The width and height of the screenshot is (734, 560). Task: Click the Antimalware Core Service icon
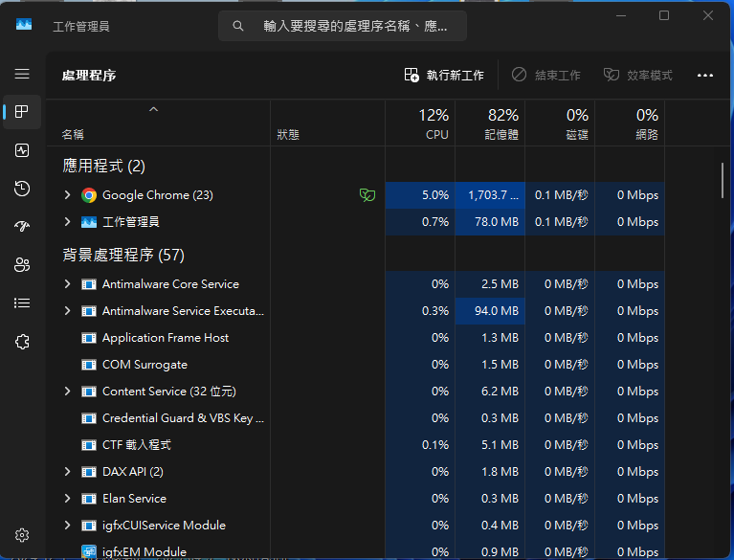click(x=88, y=284)
